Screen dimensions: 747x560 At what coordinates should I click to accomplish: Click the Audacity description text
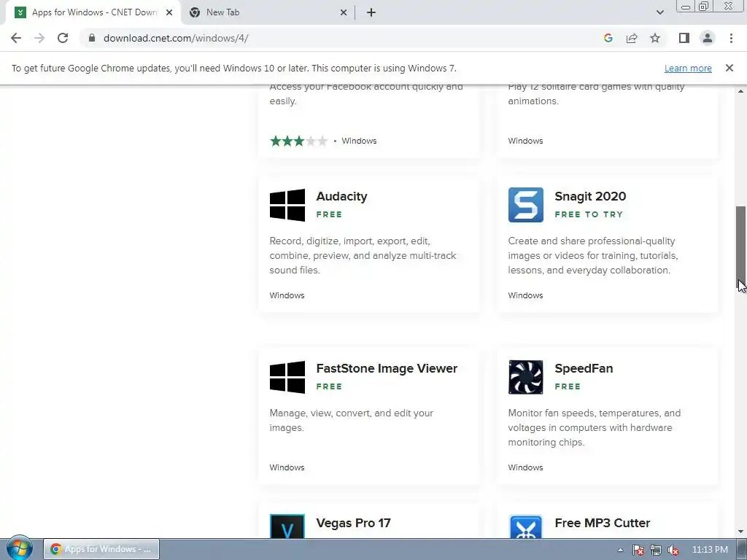click(x=363, y=255)
